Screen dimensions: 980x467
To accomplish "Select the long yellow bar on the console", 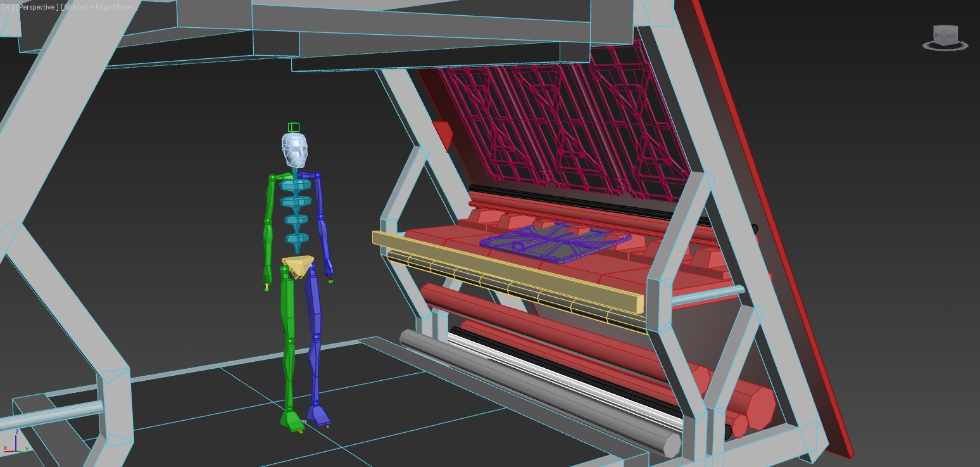I will (506, 271).
